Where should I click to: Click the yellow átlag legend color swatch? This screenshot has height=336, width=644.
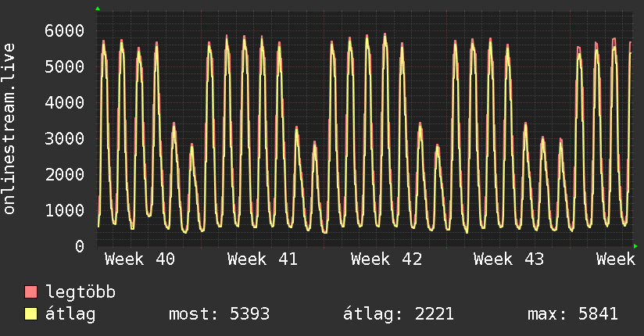(30, 313)
